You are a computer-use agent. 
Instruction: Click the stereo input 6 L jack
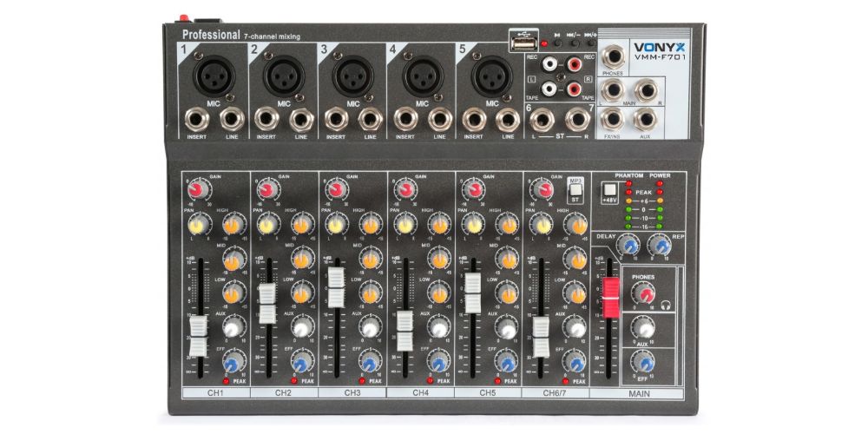pos(542,120)
